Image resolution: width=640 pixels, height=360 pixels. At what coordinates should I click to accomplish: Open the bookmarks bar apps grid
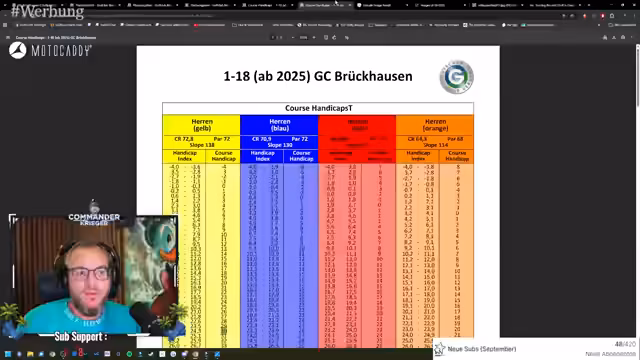click(5, 25)
